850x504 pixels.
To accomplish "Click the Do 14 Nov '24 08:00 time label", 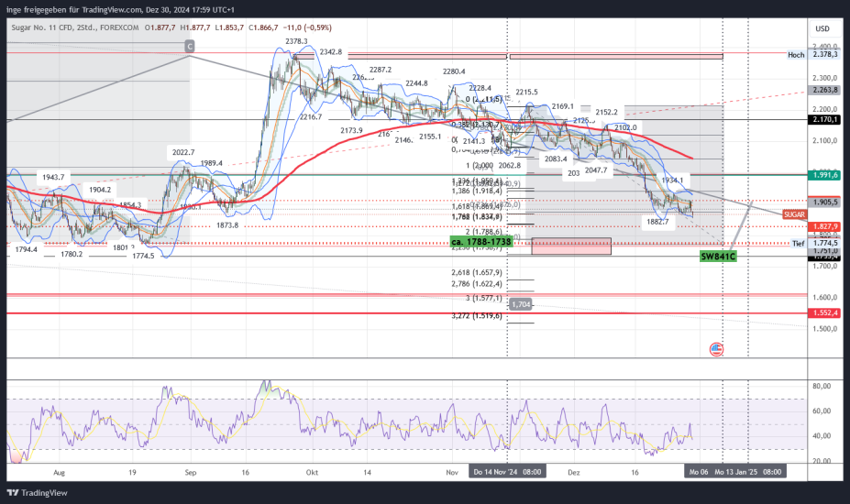I will (507, 471).
